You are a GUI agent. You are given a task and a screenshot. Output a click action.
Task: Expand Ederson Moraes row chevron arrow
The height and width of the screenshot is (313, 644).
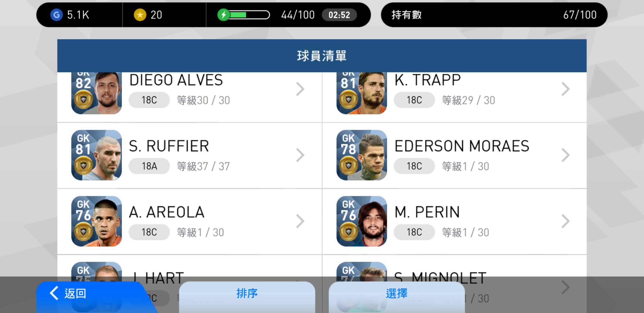click(565, 155)
